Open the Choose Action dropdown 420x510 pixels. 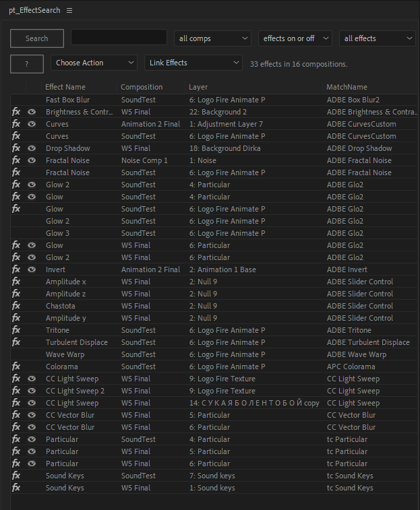94,63
